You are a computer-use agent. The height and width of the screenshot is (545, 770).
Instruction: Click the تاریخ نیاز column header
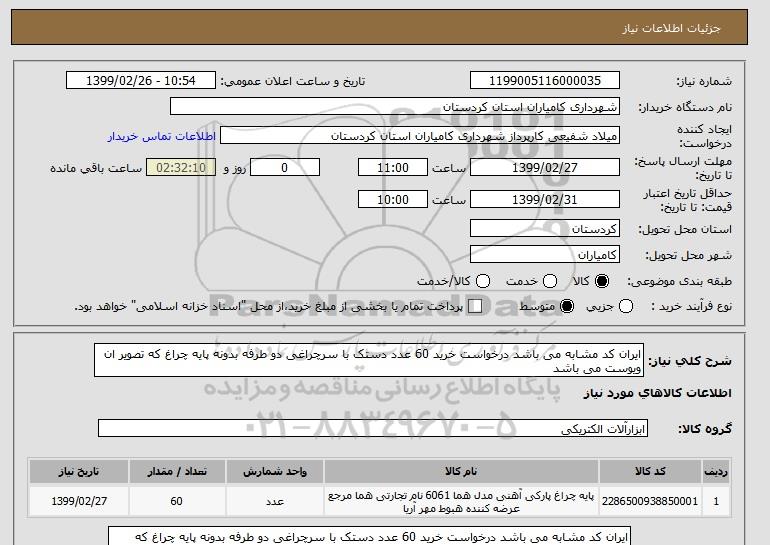tap(79, 471)
